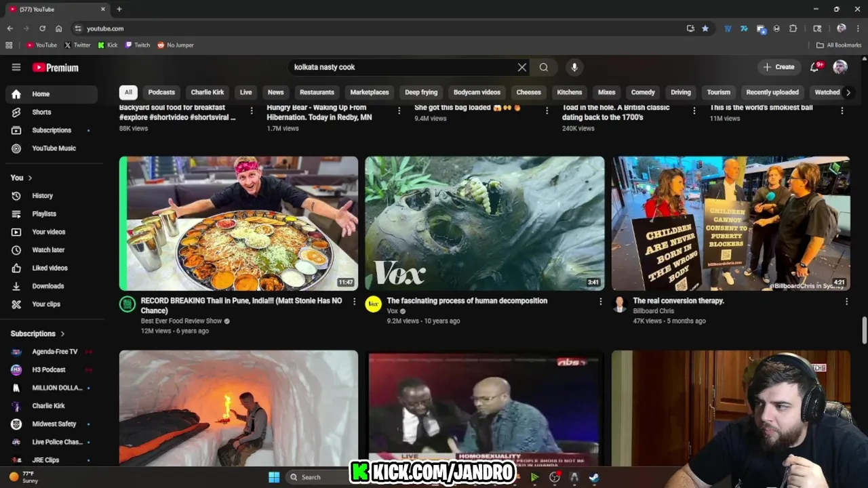Open watch History in the sidebar
The height and width of the screenshot is (488, 868).
tap(51, 196)
